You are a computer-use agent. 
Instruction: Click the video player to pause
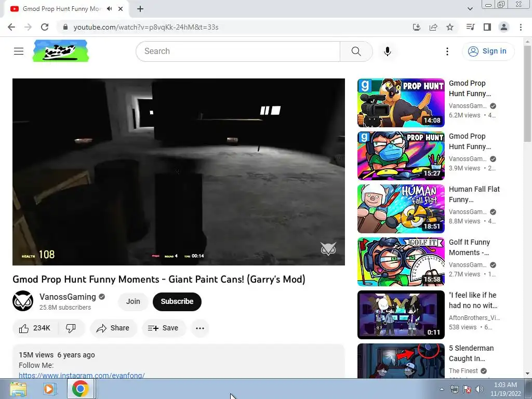(179, 171)
